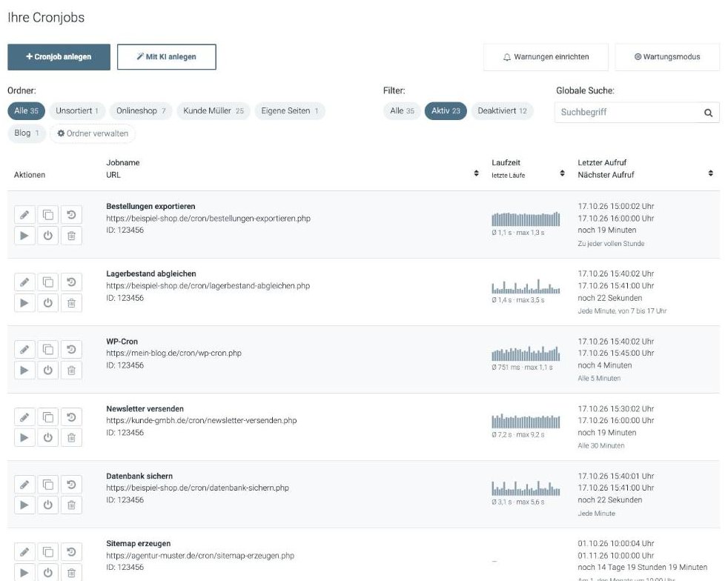
Task: Select 'Zu jeder vollen Stunde' schedule text
Action: tap(611, 244)
